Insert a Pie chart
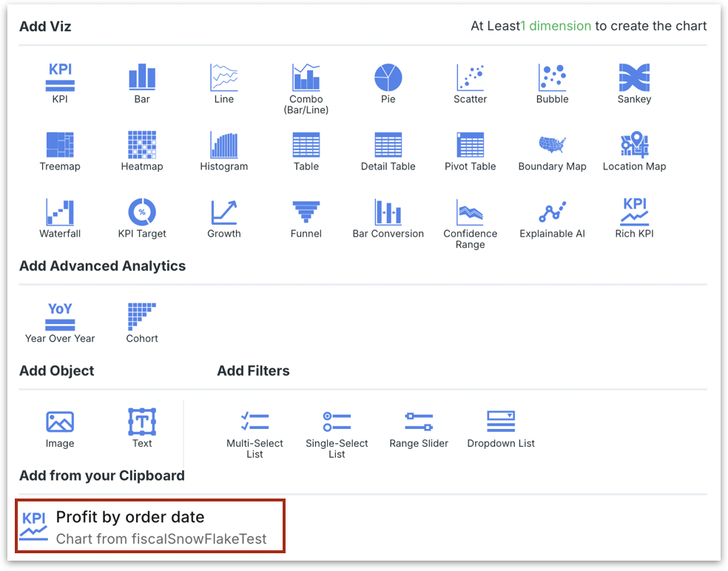This screenshot has width=728, height=571. (x=388, y=78)
